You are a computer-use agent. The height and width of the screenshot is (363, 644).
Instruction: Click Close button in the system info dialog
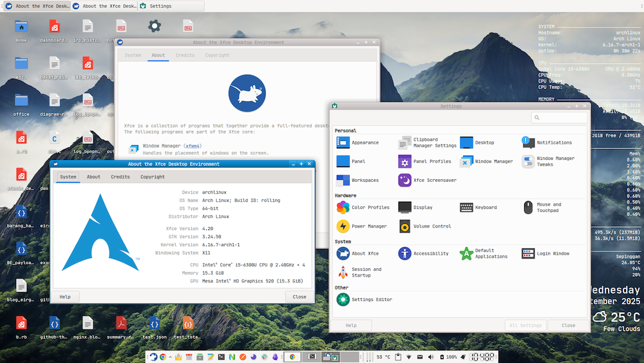[299, 297]
